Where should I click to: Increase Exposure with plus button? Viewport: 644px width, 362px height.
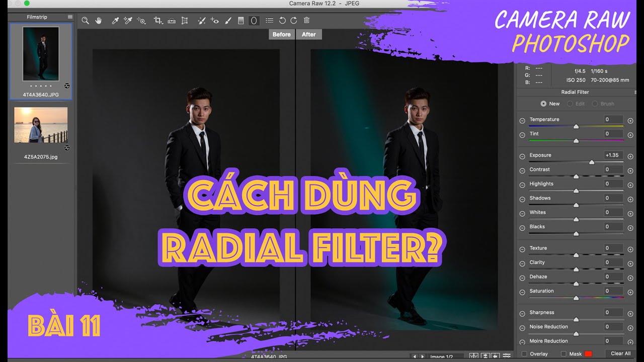pos(630,156)
